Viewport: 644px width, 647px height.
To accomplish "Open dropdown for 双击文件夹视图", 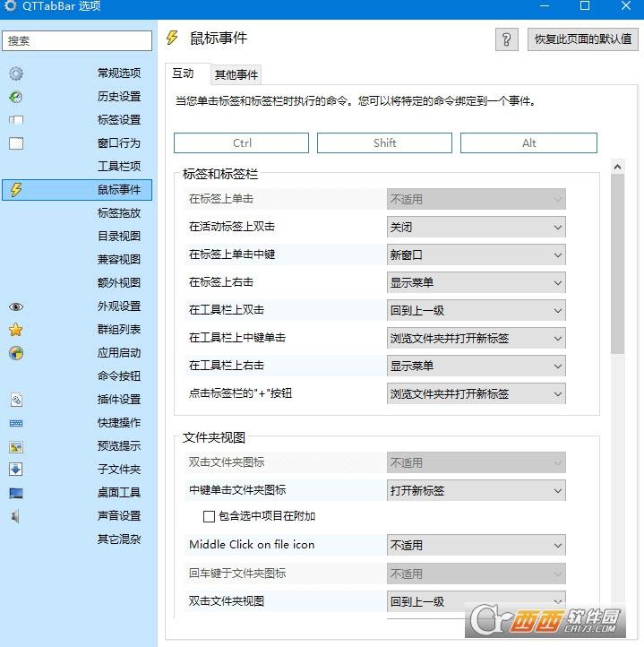I will pyautogui.click(x=477, y=601).
